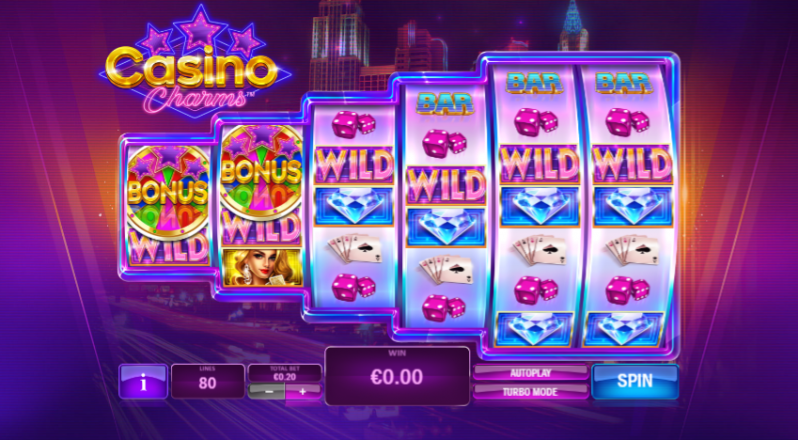Click the Total Bet €0.20 field
798x440 pixels.
coord(285,373)
